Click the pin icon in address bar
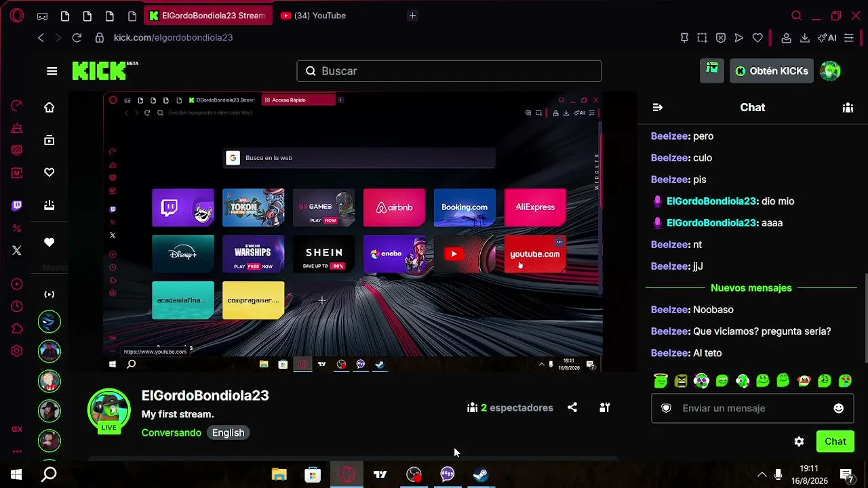Screen dimensions: 868x488 tap(684, 38)
